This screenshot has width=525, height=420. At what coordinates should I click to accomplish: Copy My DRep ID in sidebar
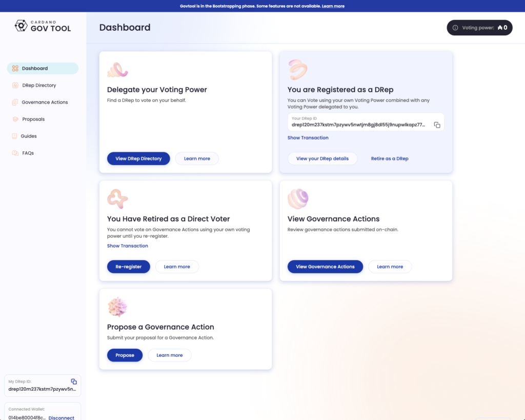74,382
